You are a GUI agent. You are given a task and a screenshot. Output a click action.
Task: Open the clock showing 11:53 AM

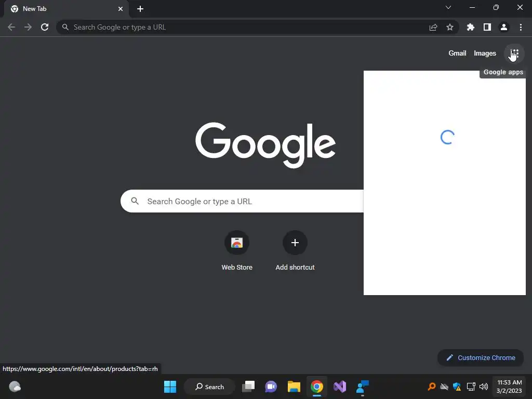tap(509, 387)
